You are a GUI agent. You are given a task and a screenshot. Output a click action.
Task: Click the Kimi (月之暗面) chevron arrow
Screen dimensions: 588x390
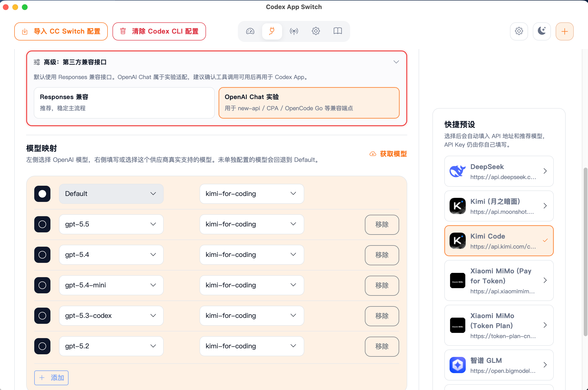[x=545, y=206]
